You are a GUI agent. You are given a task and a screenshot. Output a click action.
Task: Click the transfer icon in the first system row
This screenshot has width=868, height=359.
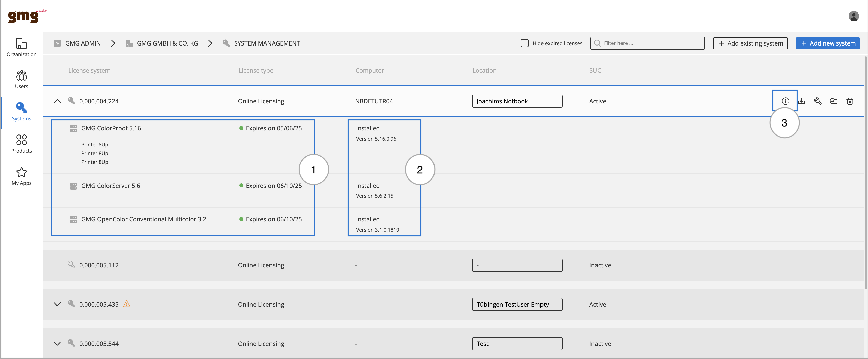click(x=834, y=101)
